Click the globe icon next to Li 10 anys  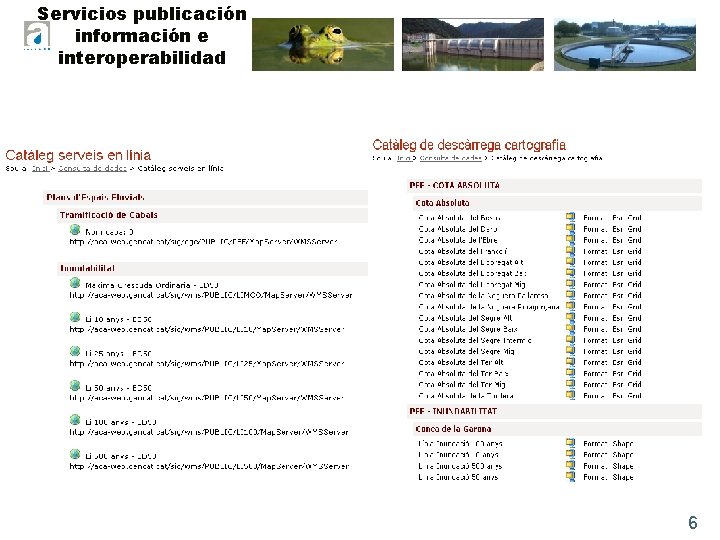point(75,317)
